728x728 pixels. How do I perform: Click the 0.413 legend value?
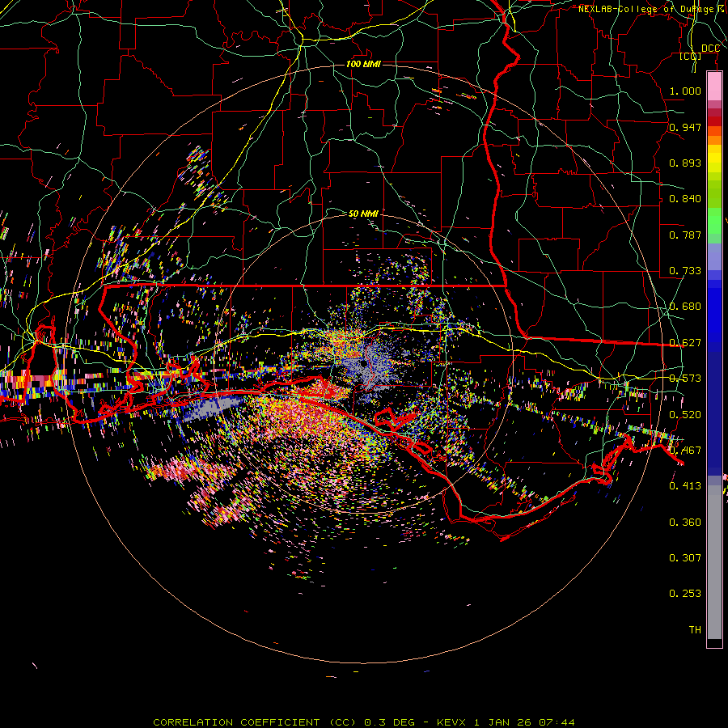(685, 486)
